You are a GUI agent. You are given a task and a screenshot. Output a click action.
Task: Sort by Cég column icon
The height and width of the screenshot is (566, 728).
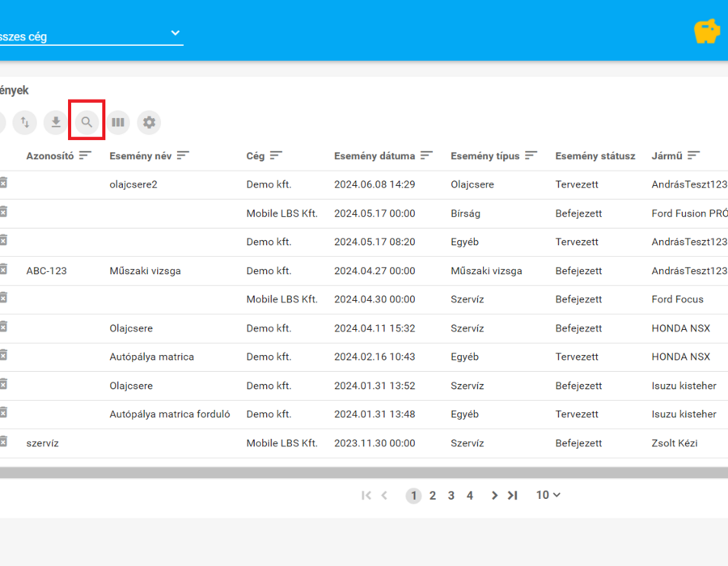[277, 155]
